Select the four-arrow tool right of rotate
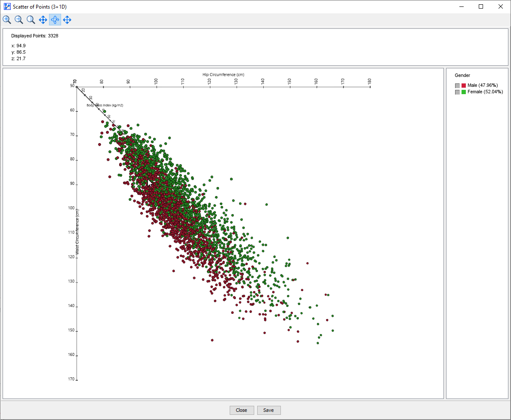The image size is (511, 420). tap(67, 20)
